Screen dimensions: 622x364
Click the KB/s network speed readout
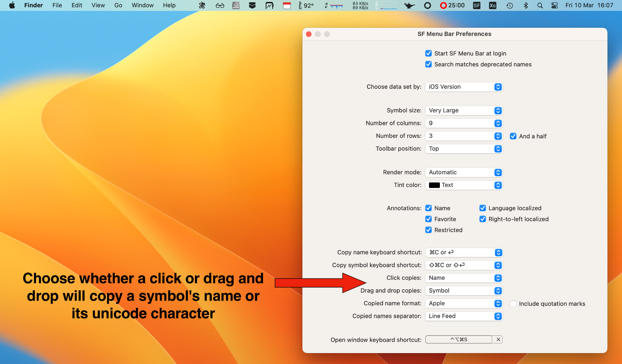[360, 5]
